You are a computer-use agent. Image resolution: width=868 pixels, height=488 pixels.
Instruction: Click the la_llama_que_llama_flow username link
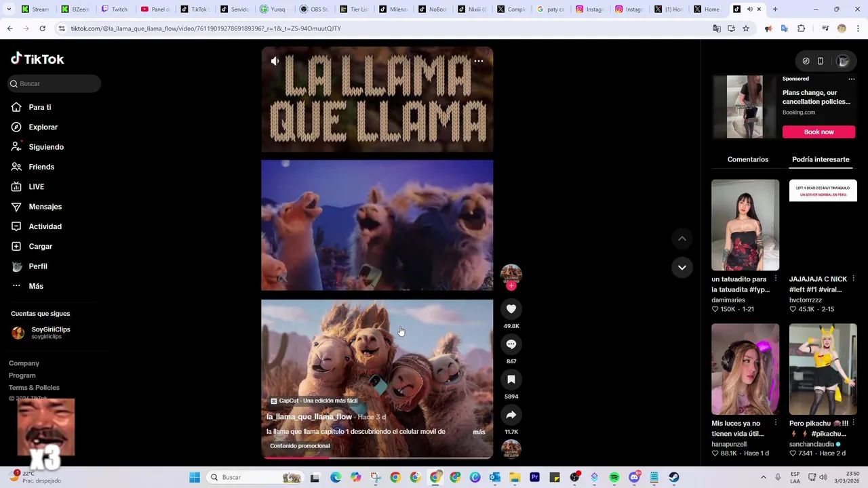(x=309, y=417)
